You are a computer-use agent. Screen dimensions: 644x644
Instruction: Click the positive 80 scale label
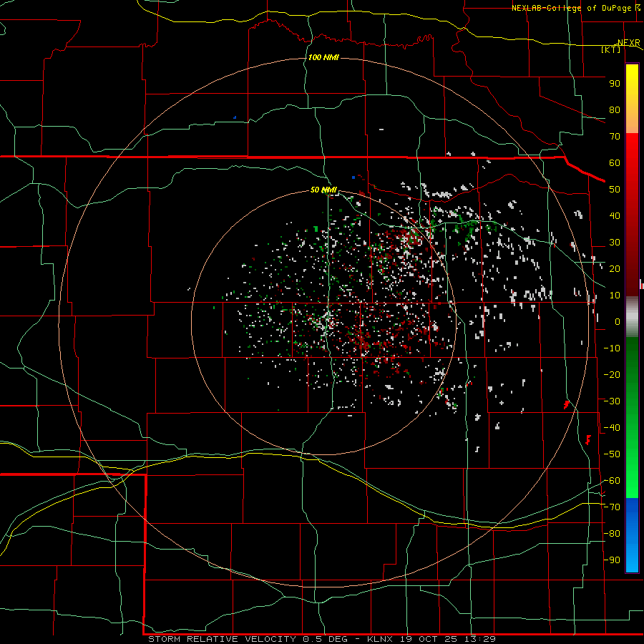615,109
